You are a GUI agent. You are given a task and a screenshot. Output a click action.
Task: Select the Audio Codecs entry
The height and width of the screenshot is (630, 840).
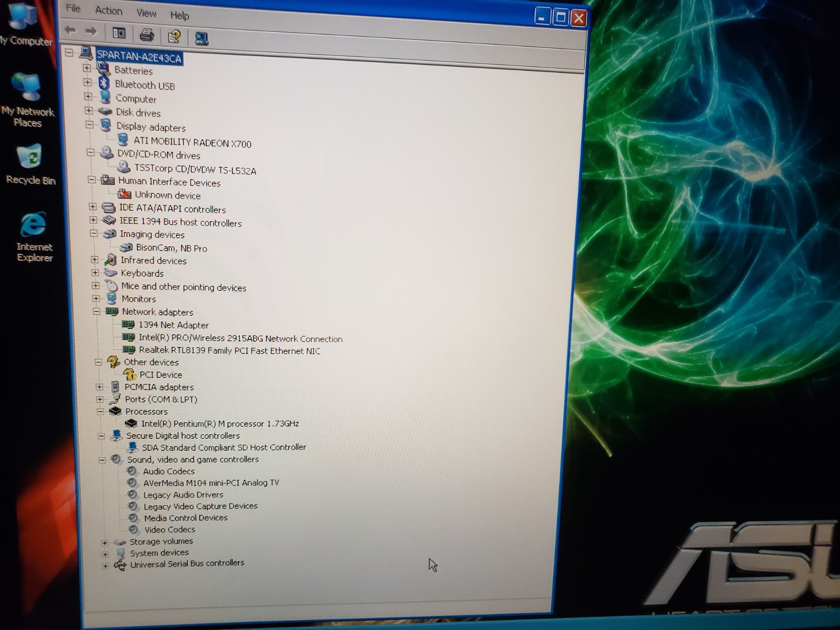169,471
